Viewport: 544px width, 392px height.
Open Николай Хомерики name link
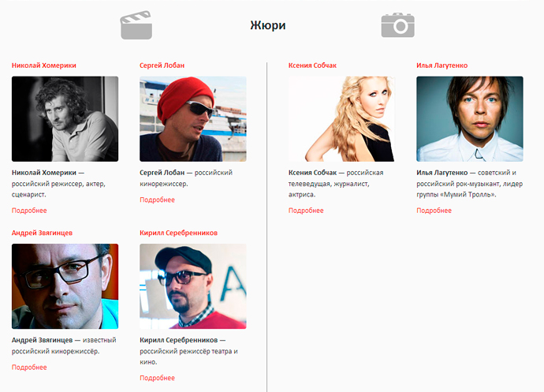point(43,65)
